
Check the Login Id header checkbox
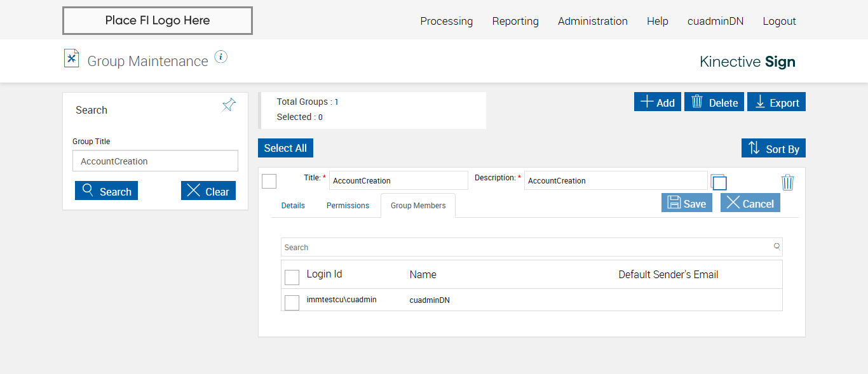point(292,277)
